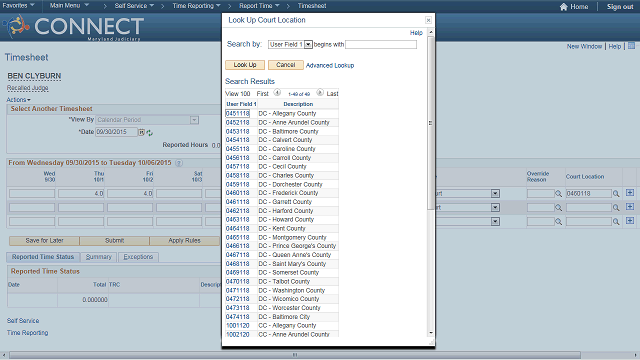Open Self Service breadcrumb menu
This screenshot has width=640, height=360.
point(134,6)
